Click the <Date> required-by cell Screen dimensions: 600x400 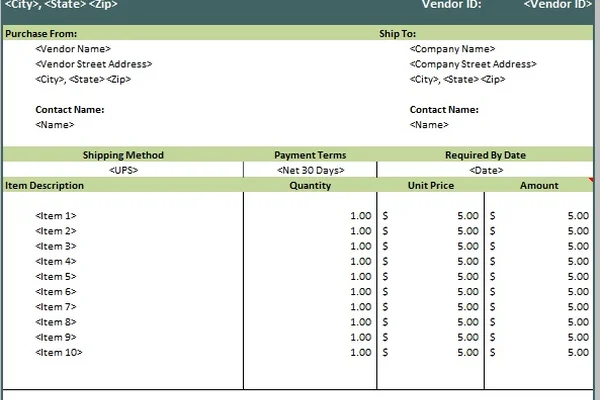(486, 170)
